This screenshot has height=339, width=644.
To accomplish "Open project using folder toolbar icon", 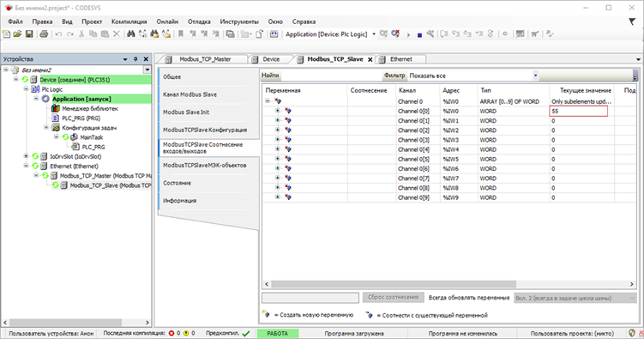I will [x=17, y=34].
